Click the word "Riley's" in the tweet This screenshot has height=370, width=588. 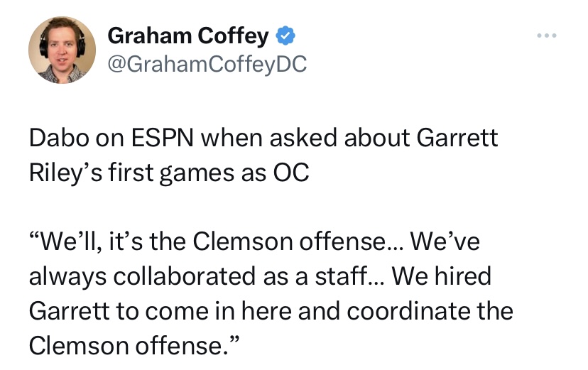65,173
